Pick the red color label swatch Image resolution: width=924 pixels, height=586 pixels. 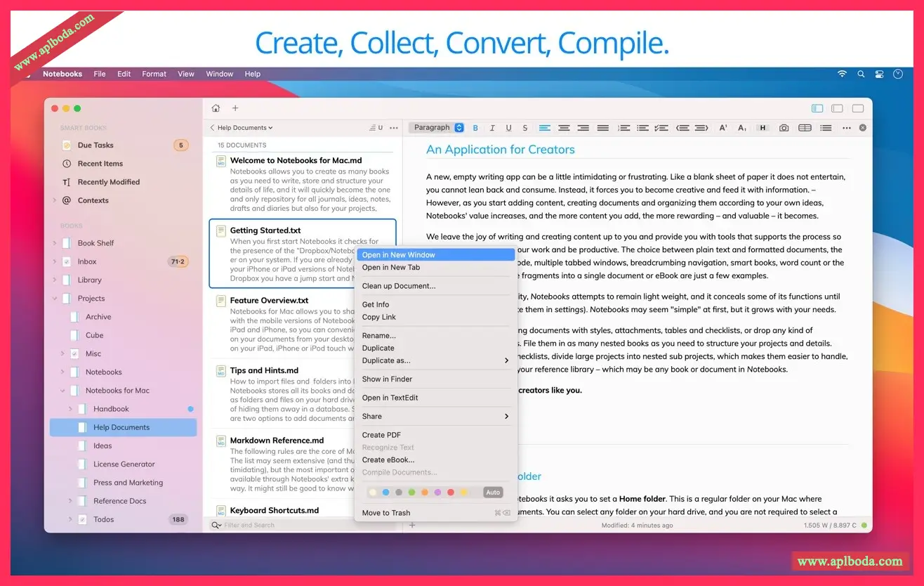(x=451, y=493)
